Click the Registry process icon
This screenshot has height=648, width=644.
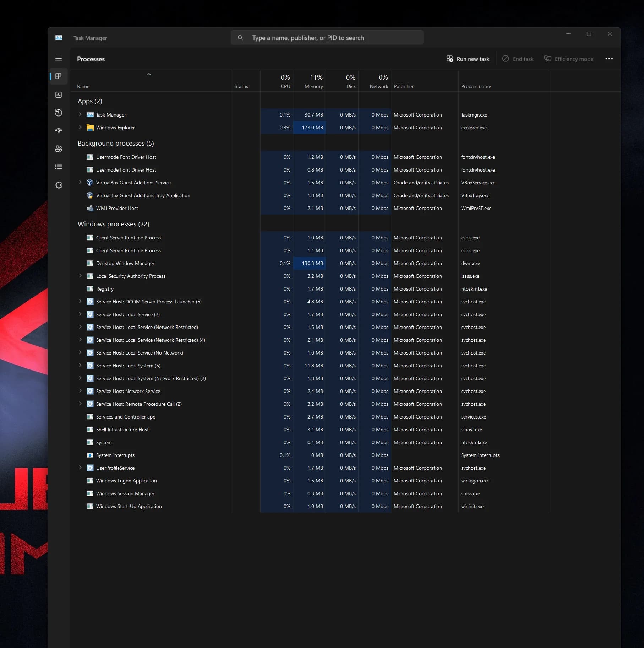(x=90, y=289)
